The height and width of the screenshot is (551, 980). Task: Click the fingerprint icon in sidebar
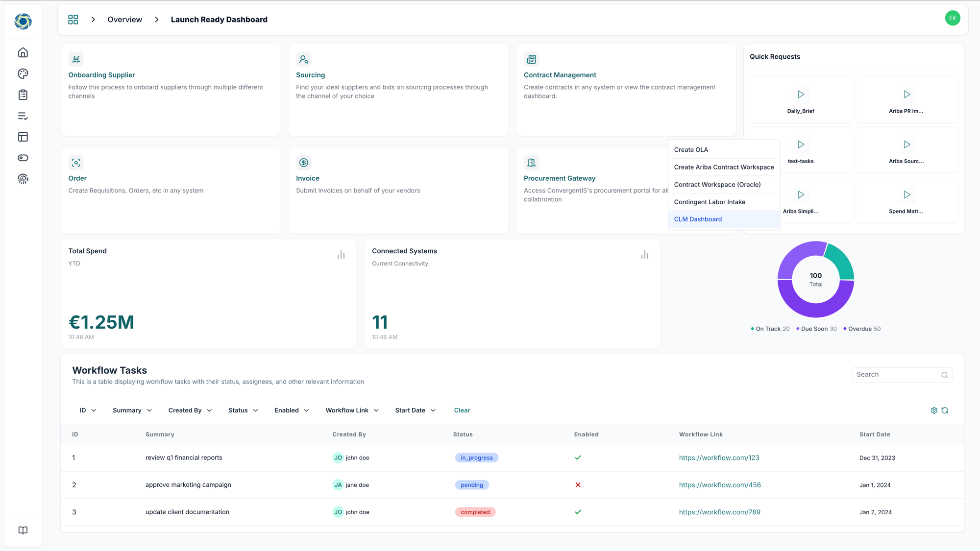click(23, 179)
